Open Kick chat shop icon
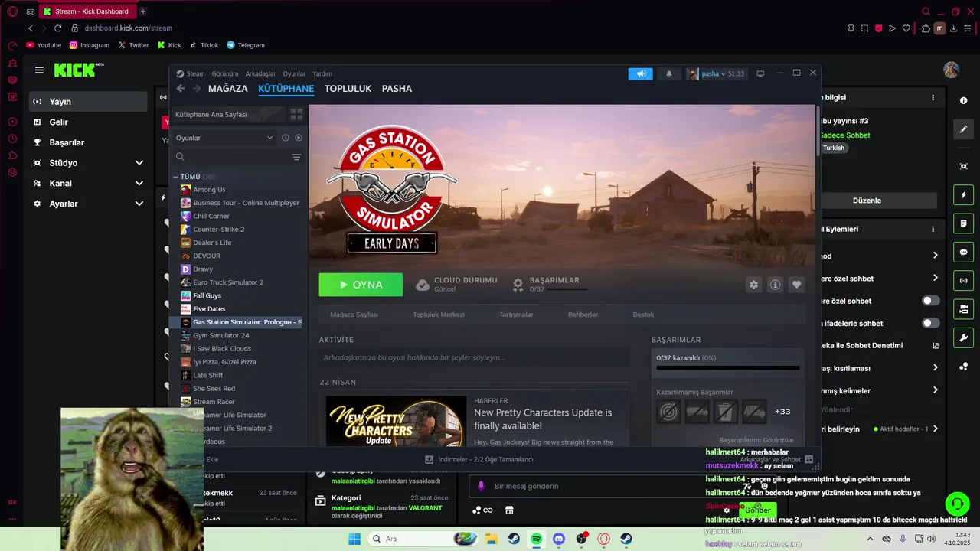The height and width of the screenshot is (551, 980). point(509,510)
